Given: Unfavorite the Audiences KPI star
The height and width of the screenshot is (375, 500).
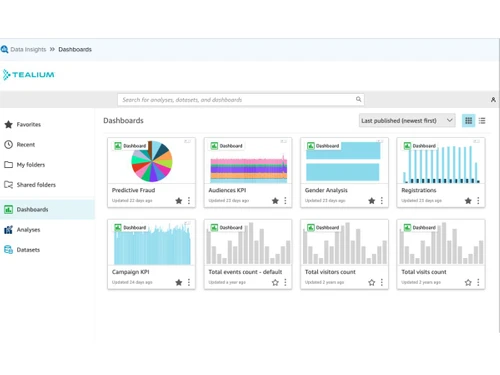Looking at the screenshot, I should tap(275, 201).
